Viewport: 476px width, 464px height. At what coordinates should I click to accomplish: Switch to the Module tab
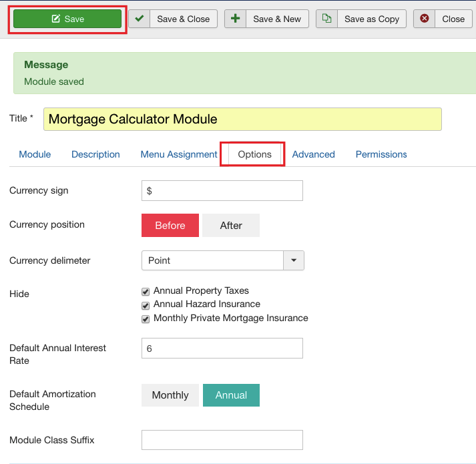tap(35, 154)
